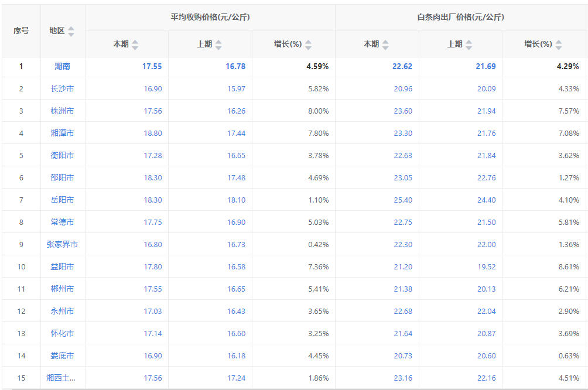
Task: Select 娄底市 carcass growth 0.63%
Action: click(x=569, y=356)
